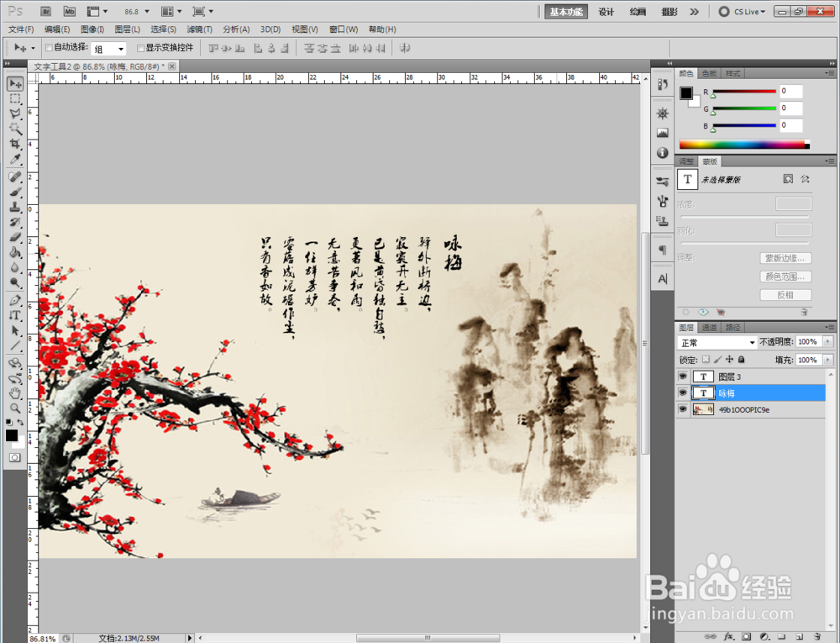Open the opacity 不透明度 slider arrow
This screenshot has width=840, height=643.
click(x=828, y=342)
